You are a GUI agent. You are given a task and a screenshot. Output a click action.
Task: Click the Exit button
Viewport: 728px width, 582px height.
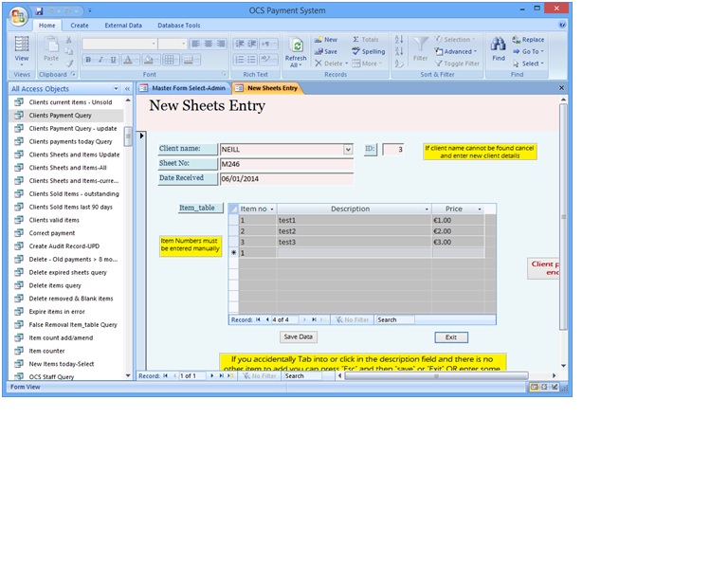451,337
